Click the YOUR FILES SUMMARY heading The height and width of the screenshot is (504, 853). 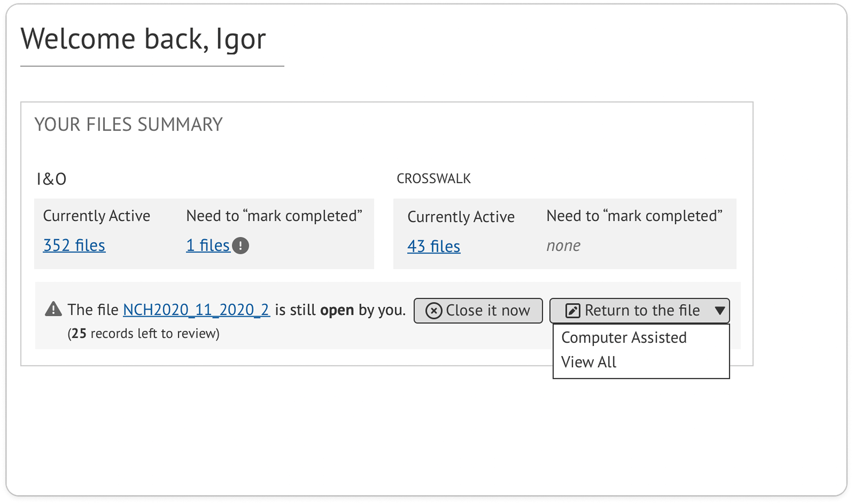coord(128,124)
